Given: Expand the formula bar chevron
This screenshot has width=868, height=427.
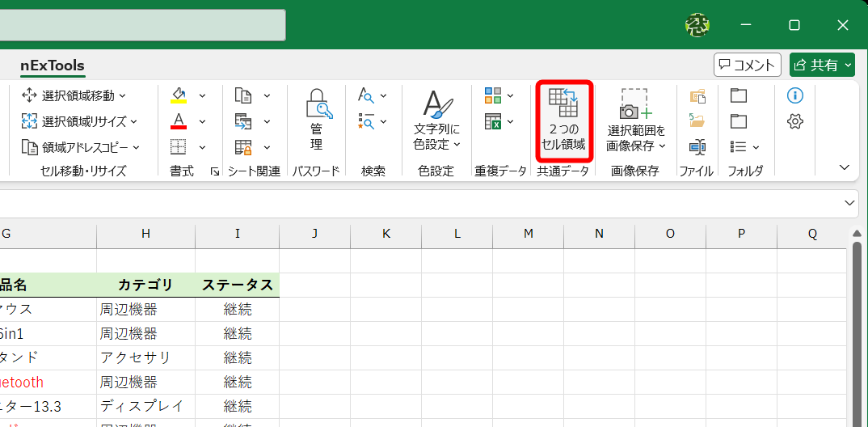Looking at the screenshot, I should [x=849, y=203].
